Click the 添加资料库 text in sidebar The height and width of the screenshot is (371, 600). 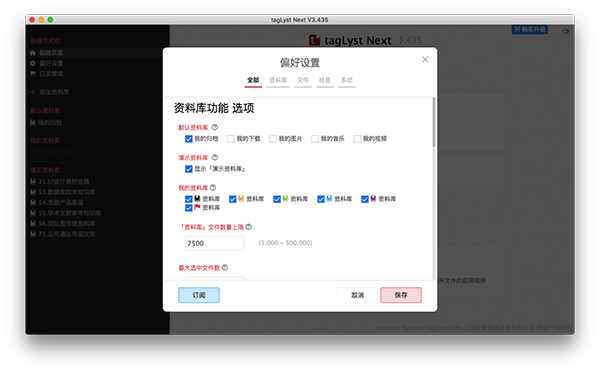(x=54, y=92)
